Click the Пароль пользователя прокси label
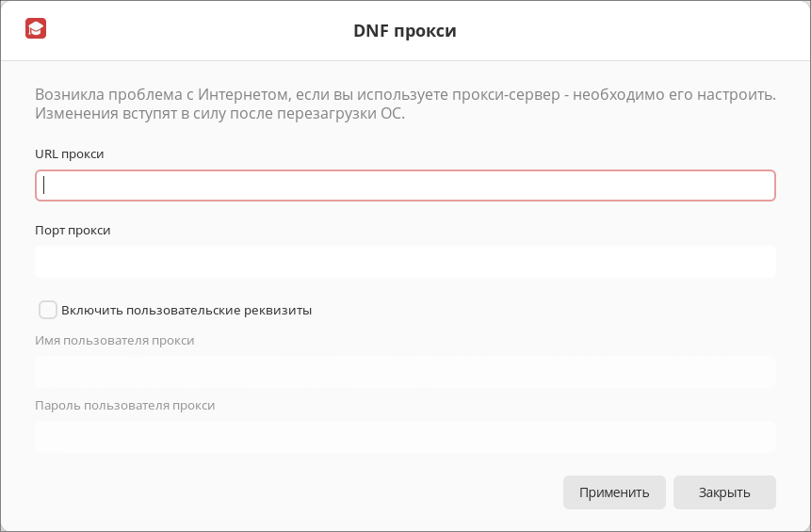 (x=124, y=405)
